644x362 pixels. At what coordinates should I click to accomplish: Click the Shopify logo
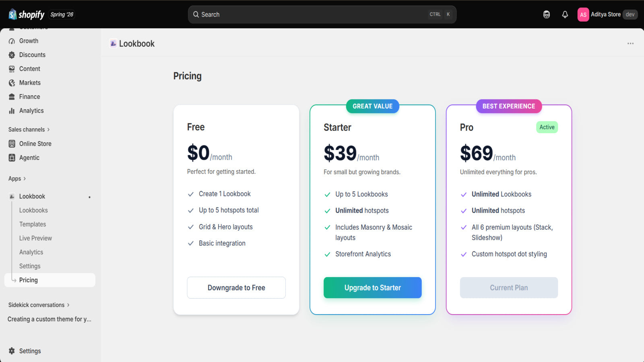[x=27, y=14]
